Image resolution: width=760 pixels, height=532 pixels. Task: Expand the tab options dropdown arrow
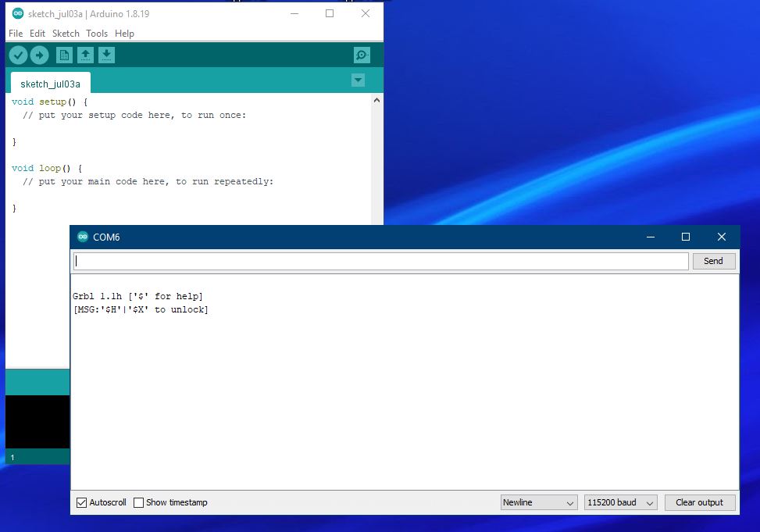358,80
